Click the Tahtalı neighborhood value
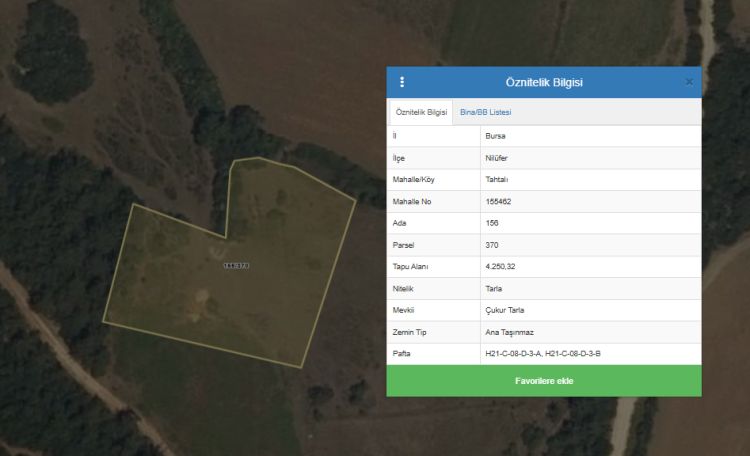The width and height of the screenshot is (750, 456). [498, 180]
